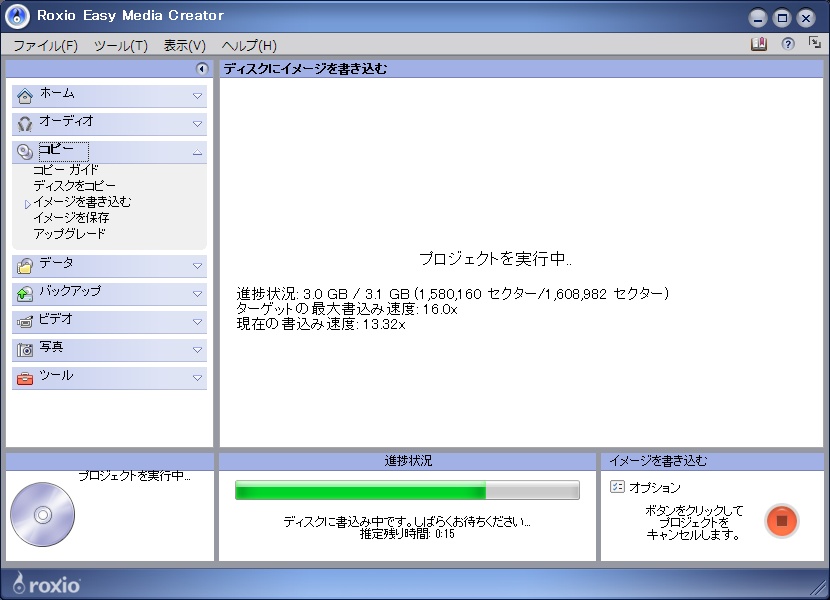This screenshot has width=830, height=600.
Task: Click the データ folder icon
Action: pyautogui.click(x=24, y=265)
